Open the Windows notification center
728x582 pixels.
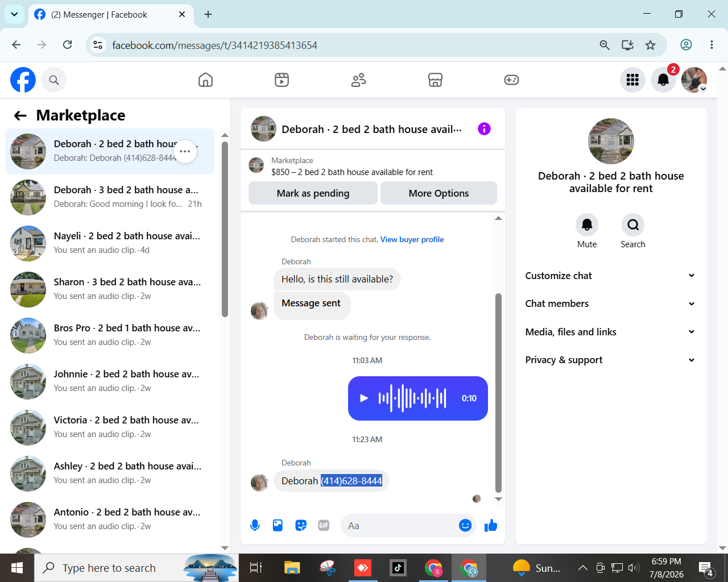point(706,568)
